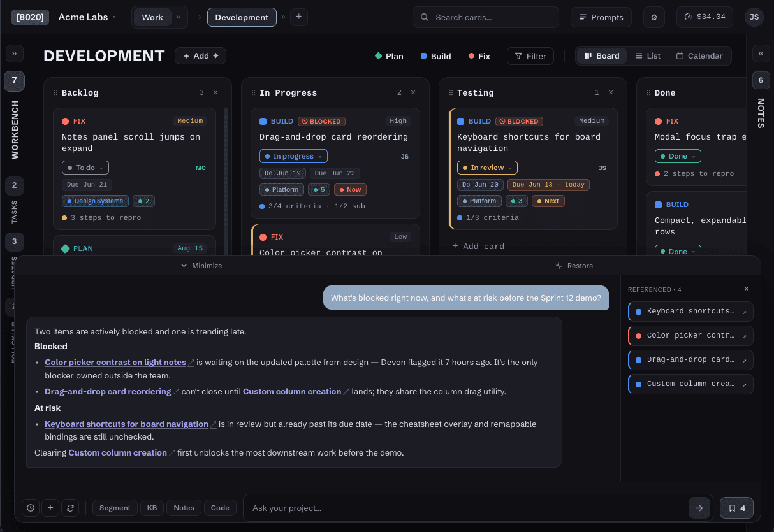Viewport: 774px width, 532px height.
Task: Toggle the KB chat option
Action: click(x=152, y=508)
